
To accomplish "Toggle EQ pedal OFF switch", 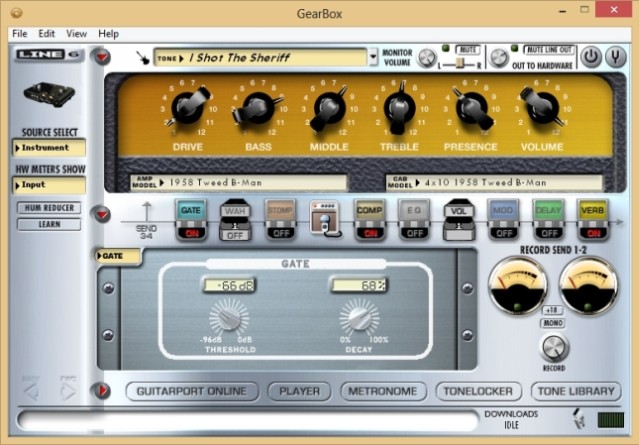I will coord(414,233).
